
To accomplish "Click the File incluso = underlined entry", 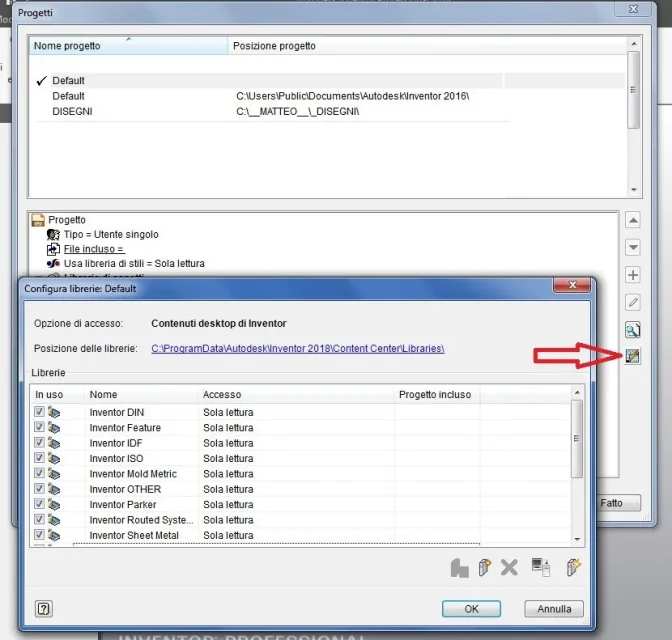I will (x=94, y=249).
